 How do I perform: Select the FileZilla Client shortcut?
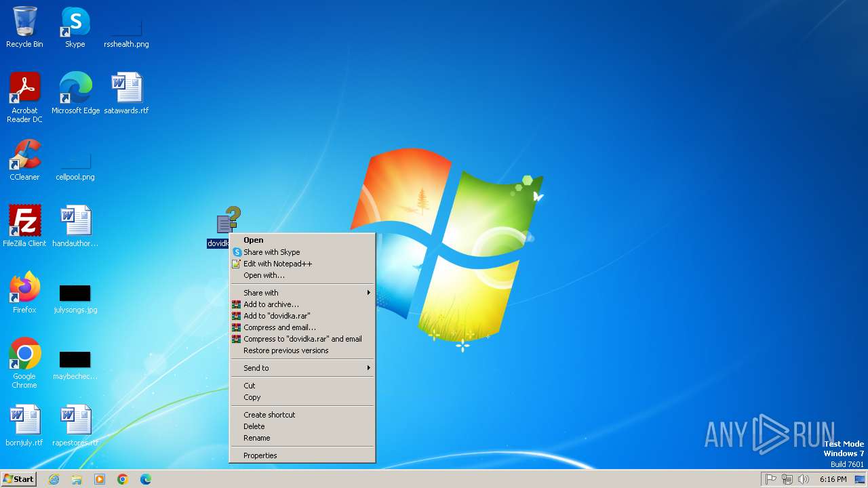coord(24,226)
